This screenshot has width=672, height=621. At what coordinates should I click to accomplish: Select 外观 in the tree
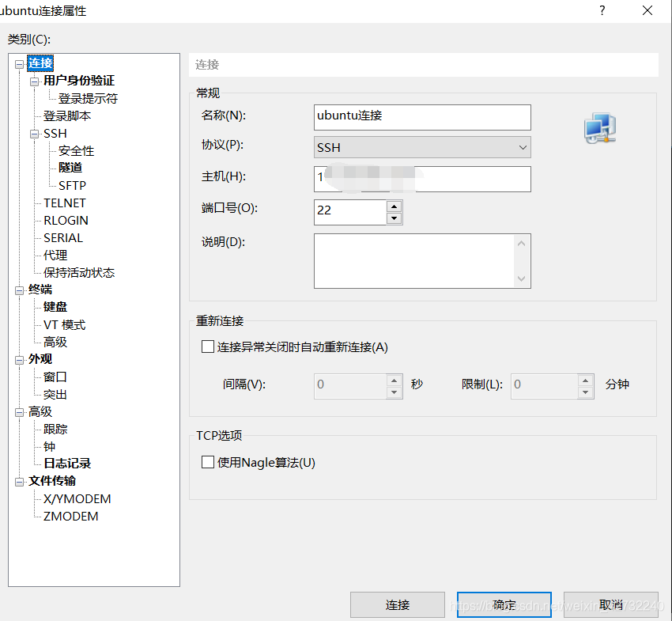pos(40,359)
